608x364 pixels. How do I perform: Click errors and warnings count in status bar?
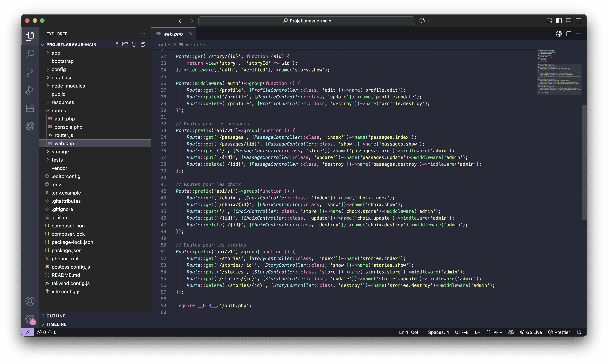click(47, 332)
